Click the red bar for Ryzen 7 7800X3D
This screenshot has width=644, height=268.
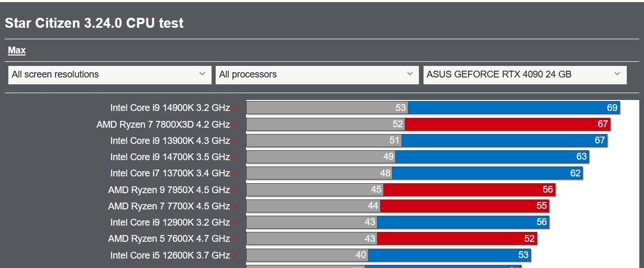click(508, 124)
